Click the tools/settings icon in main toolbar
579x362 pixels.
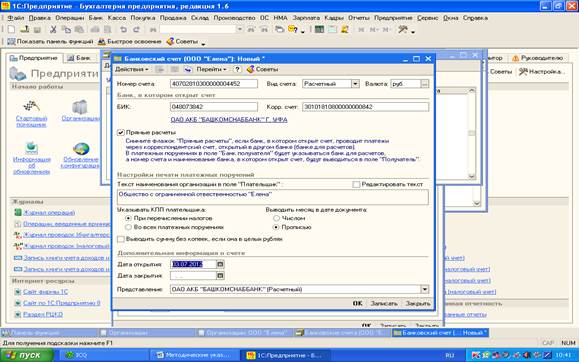coord(403,29)
